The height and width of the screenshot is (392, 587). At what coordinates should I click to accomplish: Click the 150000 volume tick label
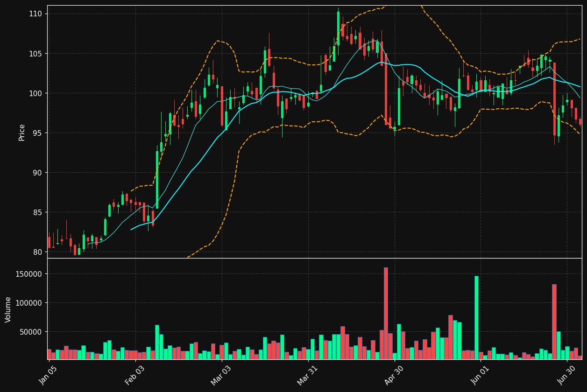pyautogui.click(x=29, y=274)
